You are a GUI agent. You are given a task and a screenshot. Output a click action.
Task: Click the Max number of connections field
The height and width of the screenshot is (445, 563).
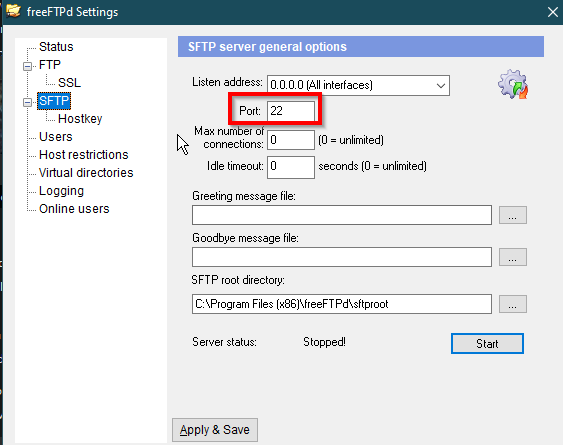pyautogui.click(x=291, y=140)
